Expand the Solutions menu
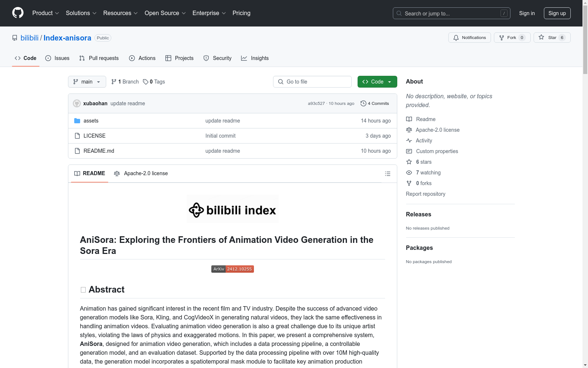The width and height of the screenshot is (588, 368). coord(81,13)
